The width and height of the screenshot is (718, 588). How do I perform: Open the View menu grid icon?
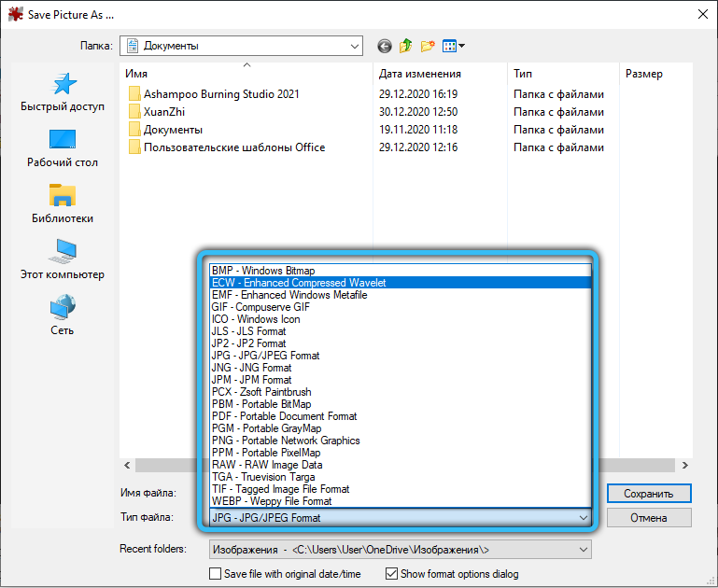click(x=453, y=46)
